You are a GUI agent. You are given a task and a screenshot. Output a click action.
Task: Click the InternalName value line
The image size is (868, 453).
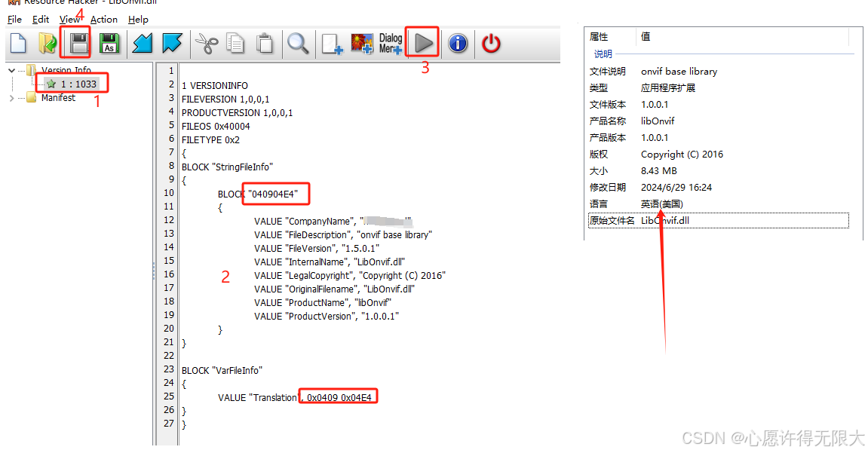click(330, 262)
